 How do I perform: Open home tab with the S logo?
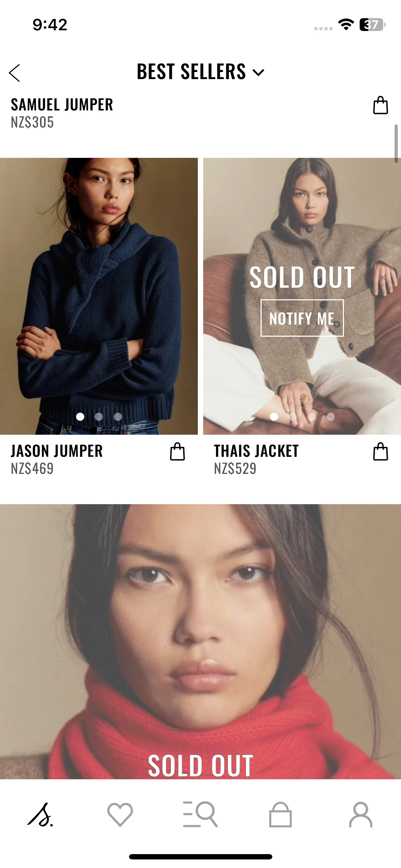pyautogui.click(x=40, y=815)
